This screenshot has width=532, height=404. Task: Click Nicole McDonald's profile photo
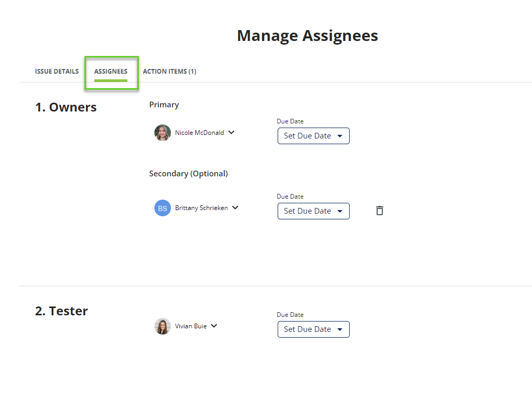pyautogui.click(x=163, y=133)
